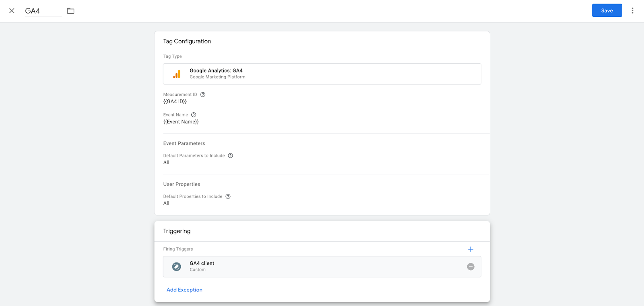Click the Tag Type label

[x=172, y=56]
